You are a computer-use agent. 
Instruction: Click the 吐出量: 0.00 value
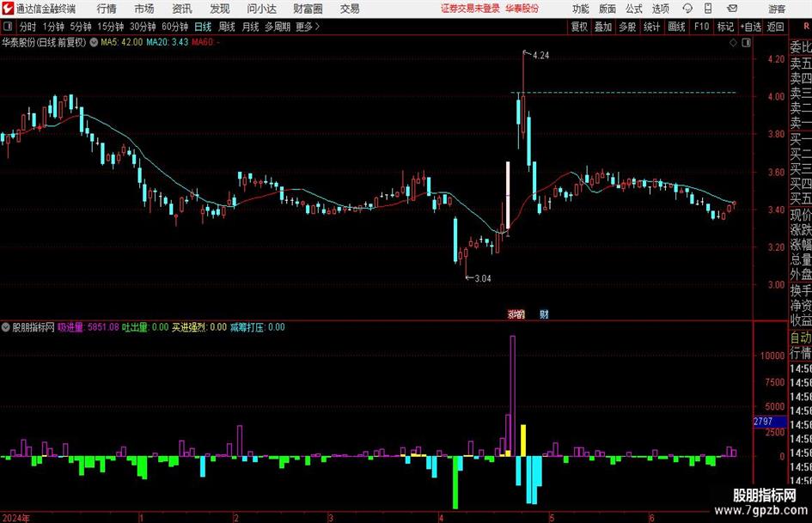tap(145, 327)
